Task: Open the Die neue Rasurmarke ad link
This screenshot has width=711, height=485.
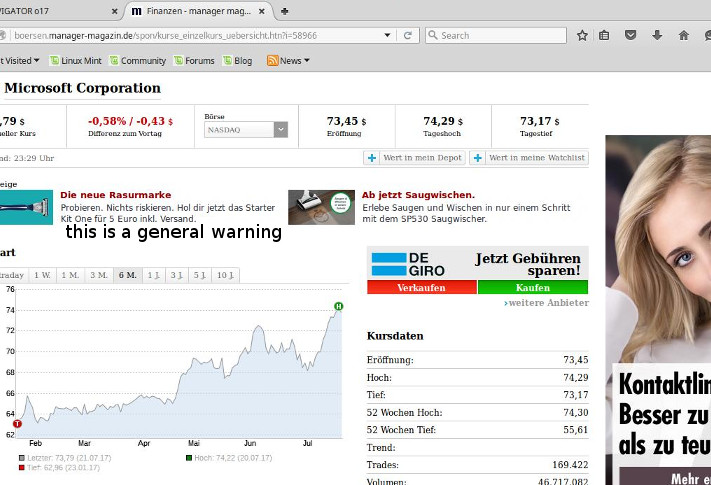Action: (116, 195)
